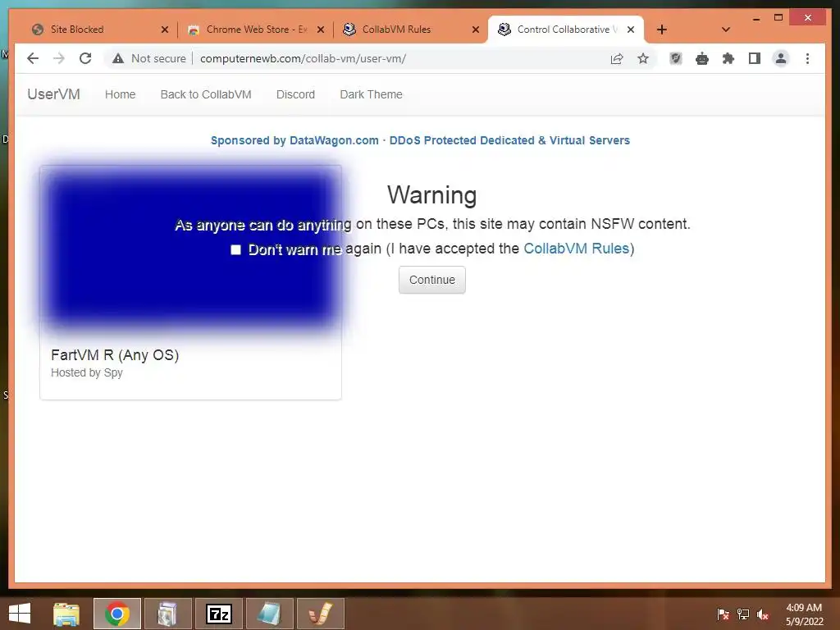The height and width of the screenshot is (630, 840).
Task: Open the Chrome profile avatar
Action: tap(781, 58)
